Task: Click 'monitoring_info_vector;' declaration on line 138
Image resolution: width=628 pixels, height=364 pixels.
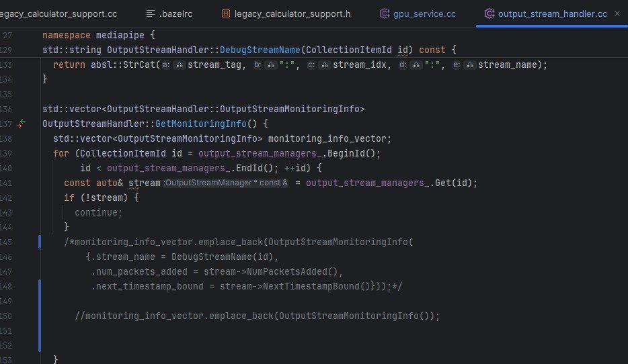Action: (x=329, y=138)
